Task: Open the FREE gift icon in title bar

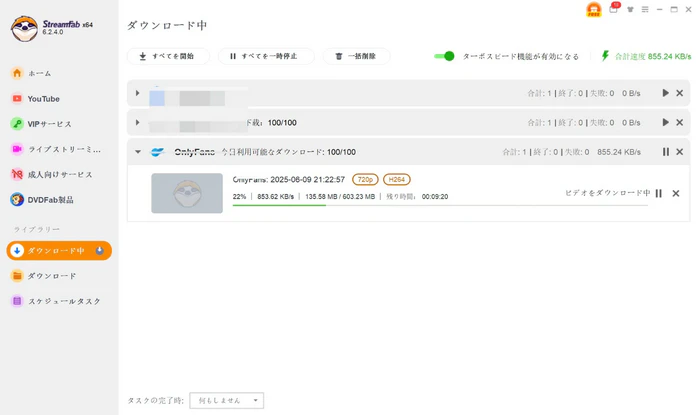Action: pos(595,10)
